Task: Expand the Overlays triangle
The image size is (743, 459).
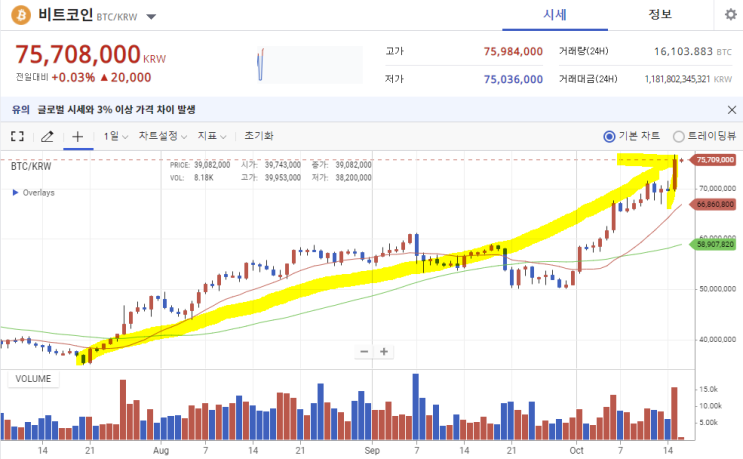Action: (x=15, y=192)
